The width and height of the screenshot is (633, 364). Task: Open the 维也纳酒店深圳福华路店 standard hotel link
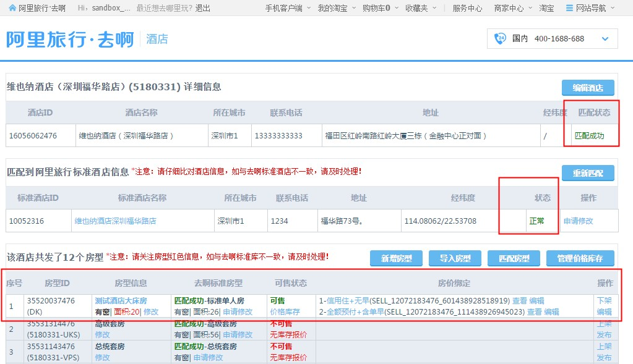pyautogui.click(x=115, y=221)
